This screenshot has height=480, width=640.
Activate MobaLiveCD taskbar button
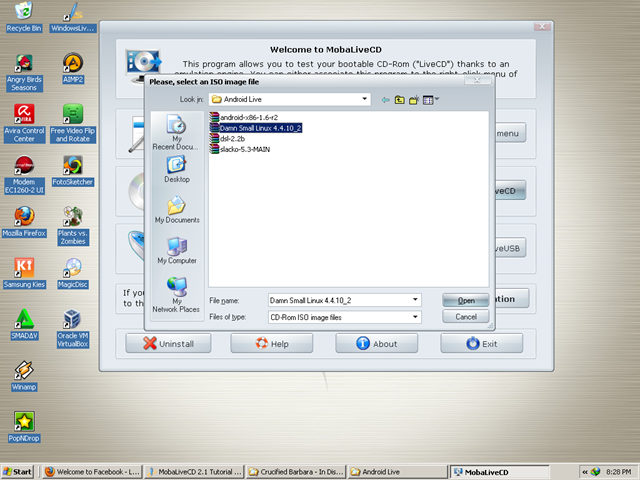(x=500, y=472)
